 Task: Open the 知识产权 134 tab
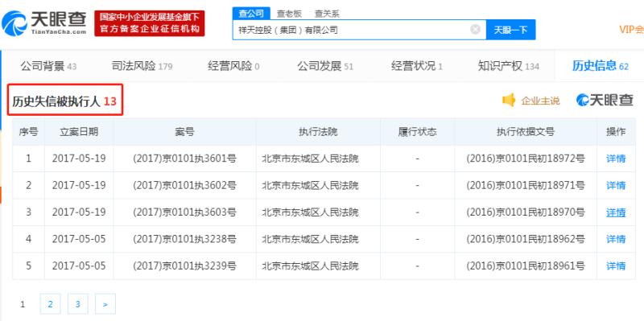509,66
